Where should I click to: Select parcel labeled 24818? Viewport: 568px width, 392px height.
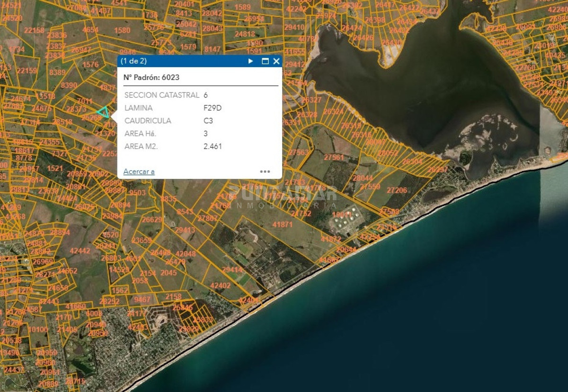[245, 34]
